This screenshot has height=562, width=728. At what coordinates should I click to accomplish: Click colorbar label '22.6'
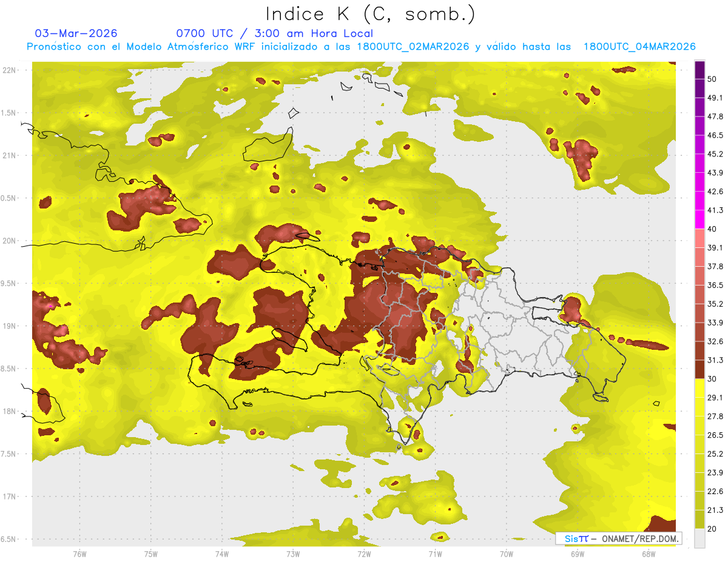715,492
